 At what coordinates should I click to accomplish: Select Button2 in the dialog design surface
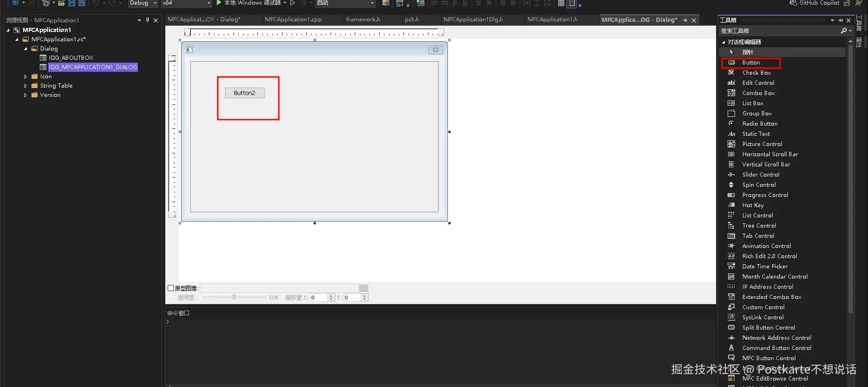click(245, 93)
